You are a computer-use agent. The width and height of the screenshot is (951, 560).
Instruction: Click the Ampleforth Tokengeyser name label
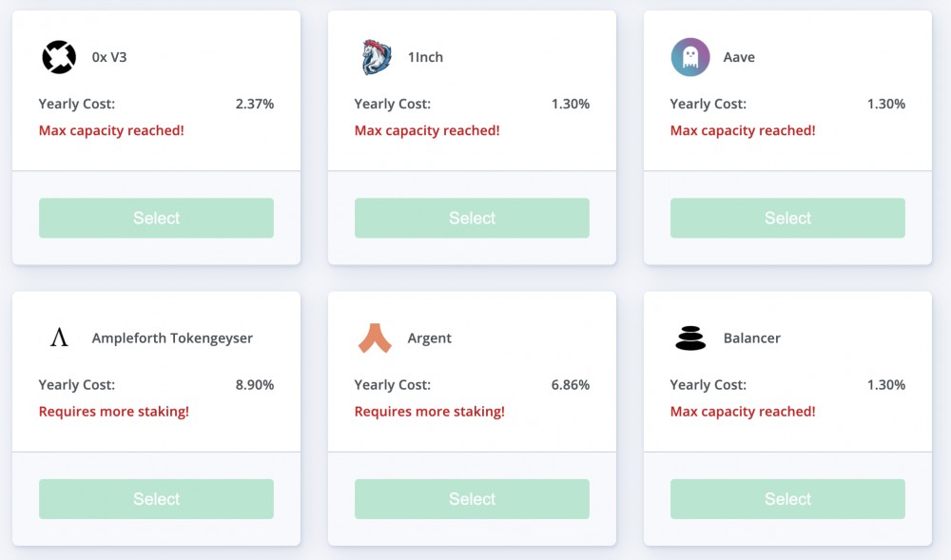(172, 338)
